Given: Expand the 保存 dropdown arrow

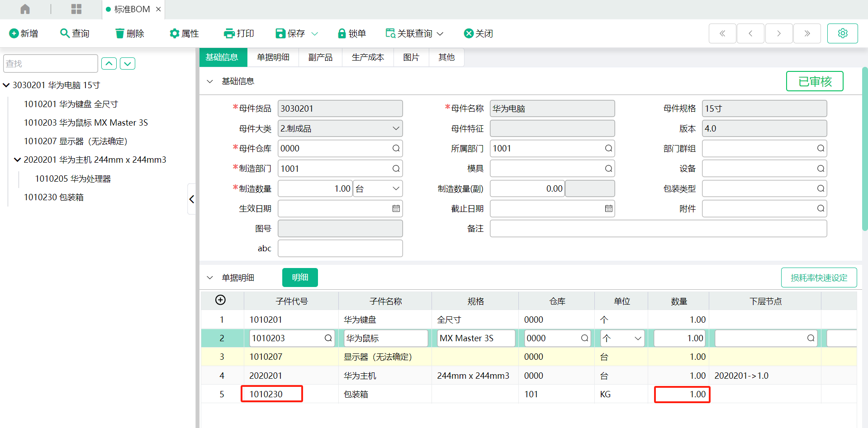Looking at the screenshot, I should coord(315,33).
